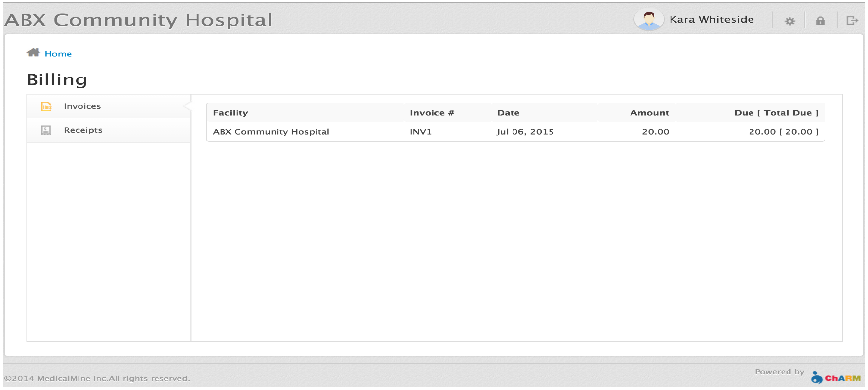Screen dimensions: 868x390
Task: Click the house icon beside Home
Action: click(33, 53)
